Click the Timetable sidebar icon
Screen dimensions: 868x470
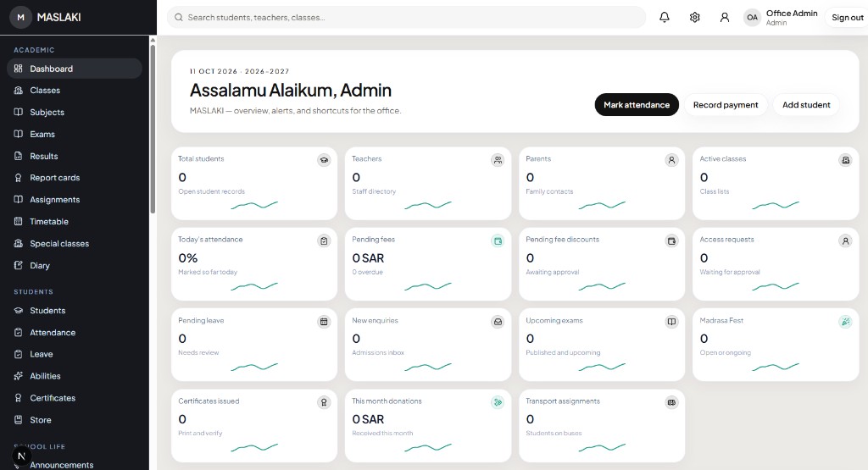(x=19, y=221)
